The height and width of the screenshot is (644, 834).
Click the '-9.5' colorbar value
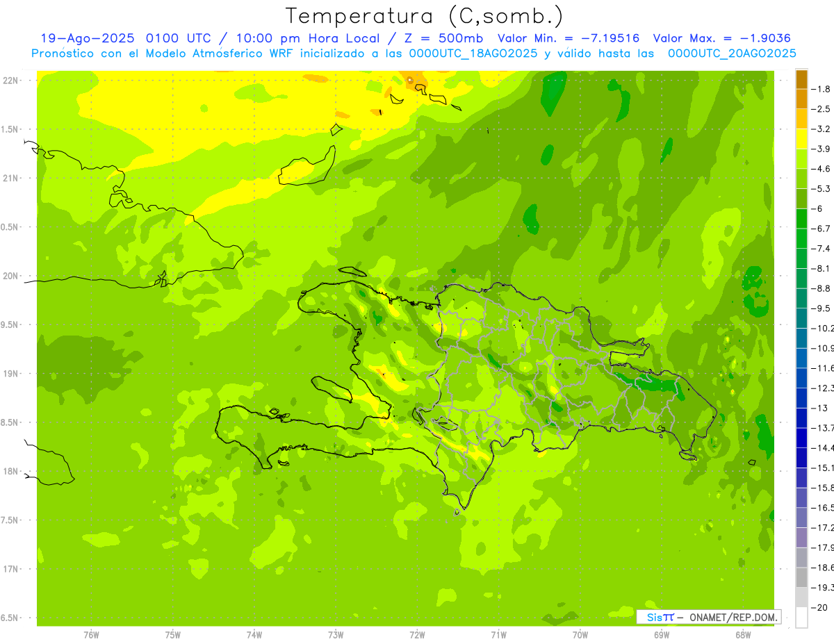[x=822, y=308]
